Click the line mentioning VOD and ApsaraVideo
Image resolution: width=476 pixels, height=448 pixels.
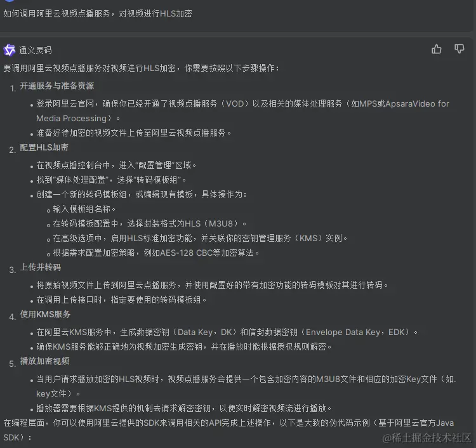coord(243,111)
